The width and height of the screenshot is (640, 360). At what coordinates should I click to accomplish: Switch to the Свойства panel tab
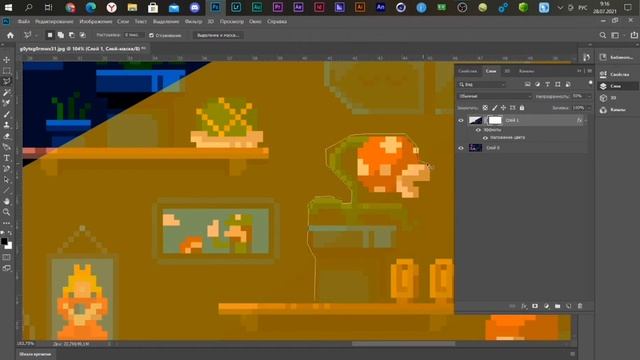(467, 71)
